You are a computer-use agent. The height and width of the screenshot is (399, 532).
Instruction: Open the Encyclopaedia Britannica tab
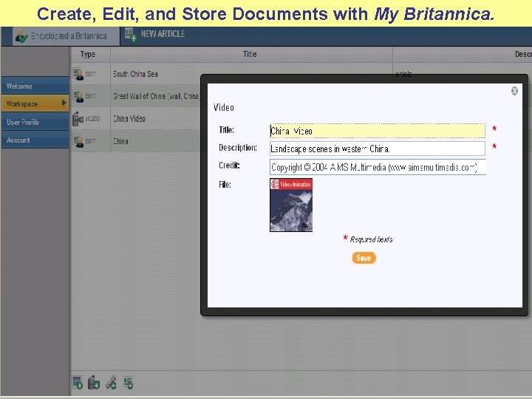66,36
